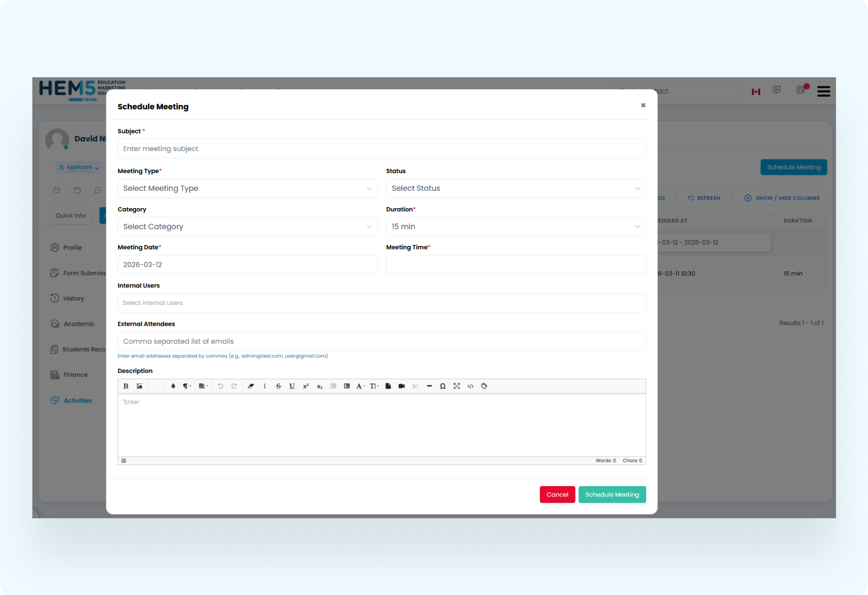Click insert image icon in editor

click(x=139, y=386)
